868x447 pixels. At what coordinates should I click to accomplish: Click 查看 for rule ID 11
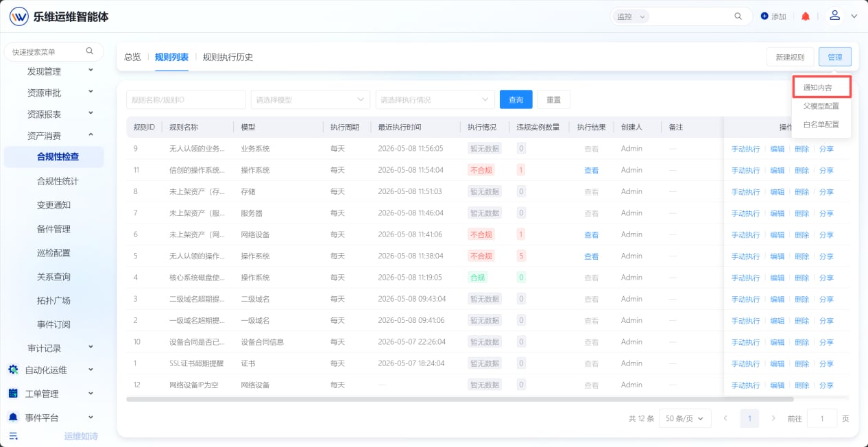click(x=591, y=170)
